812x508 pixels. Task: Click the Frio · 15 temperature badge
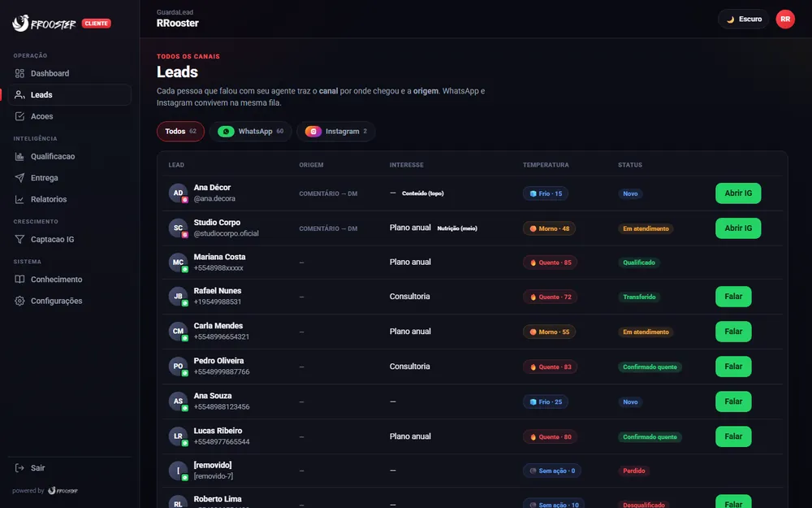[x=546, y=193]
